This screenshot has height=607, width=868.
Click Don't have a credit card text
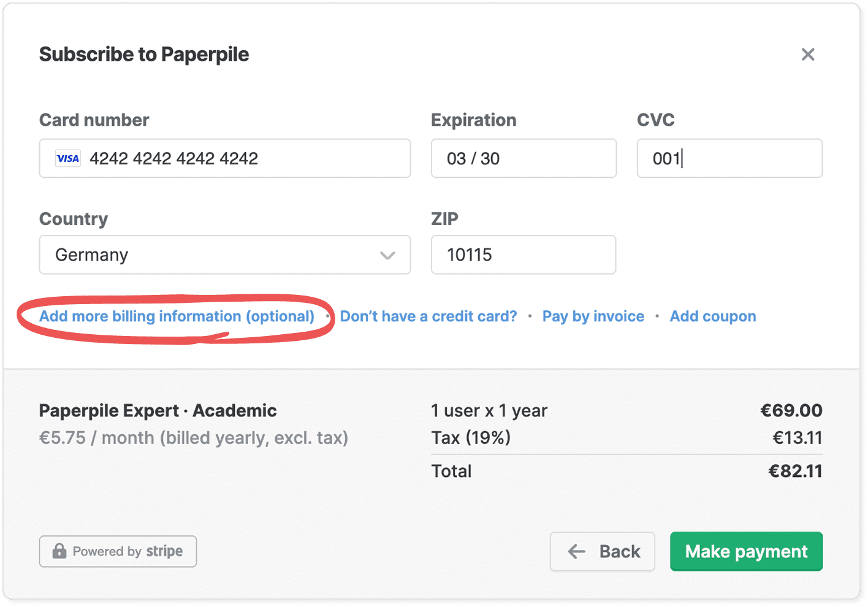point(428,316)
